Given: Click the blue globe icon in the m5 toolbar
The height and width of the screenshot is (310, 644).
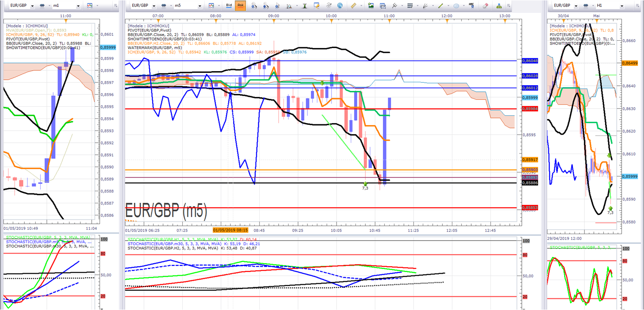Looking at the screenshot, I should click(x=340, y=6).
